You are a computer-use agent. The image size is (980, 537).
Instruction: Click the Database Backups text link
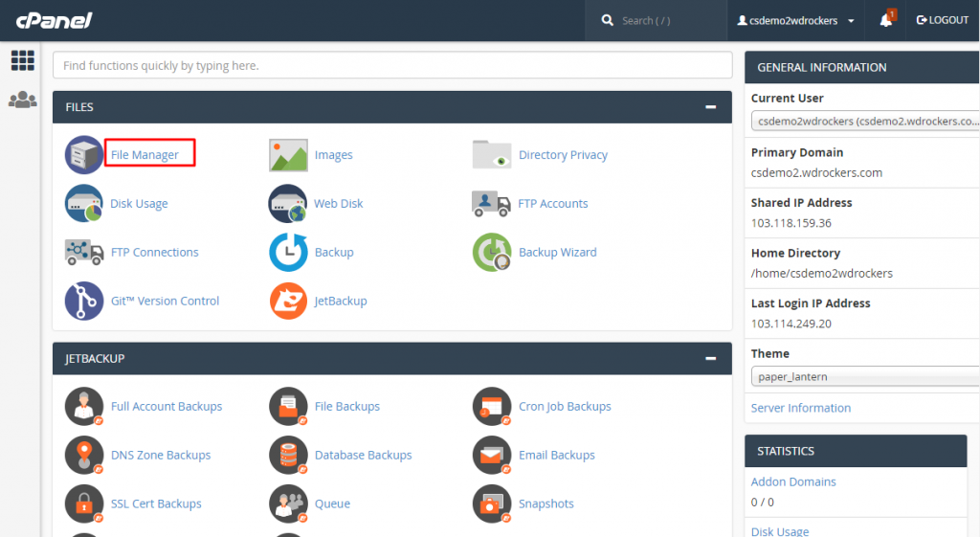(x=363, y=455)
